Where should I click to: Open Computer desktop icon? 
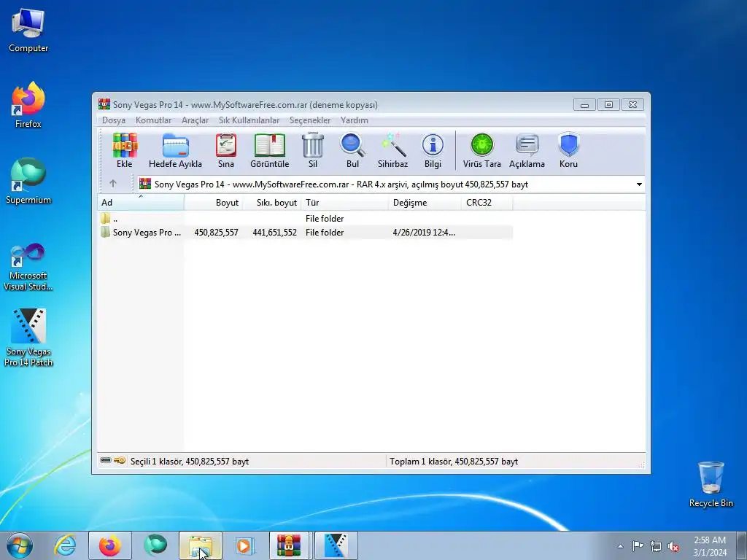(x=28, y=30)
